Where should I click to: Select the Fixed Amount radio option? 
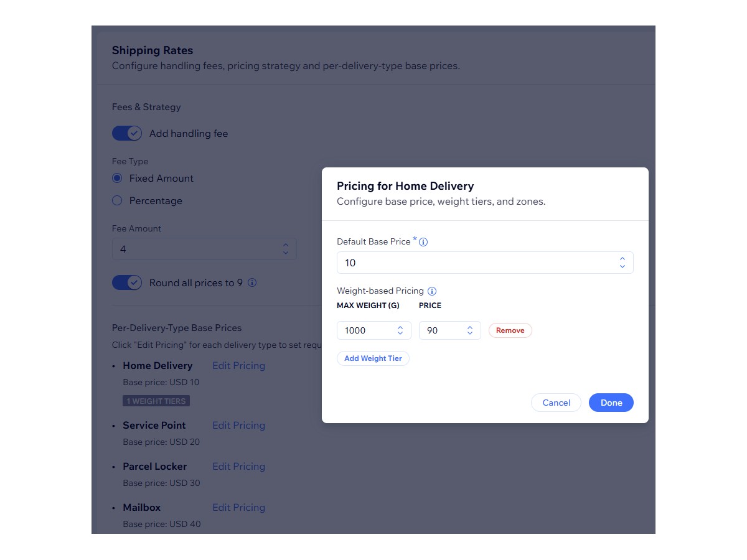117,178
